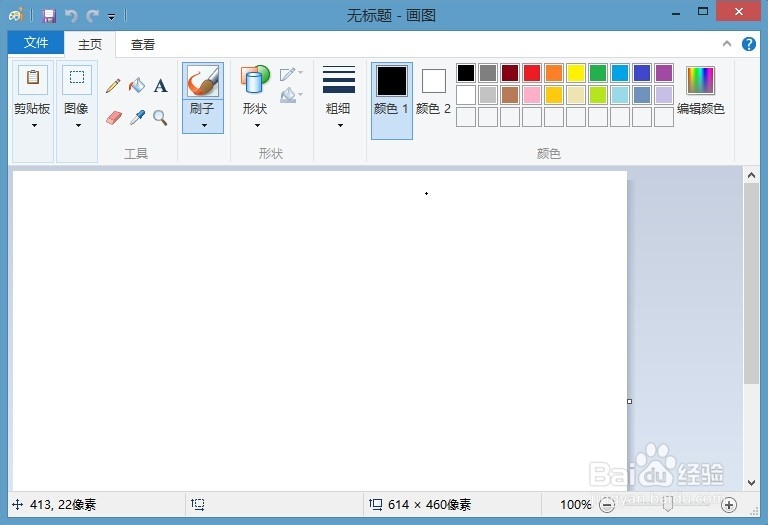Select the Magnifier tool
The image size is (768, 525).
[160, 118]
